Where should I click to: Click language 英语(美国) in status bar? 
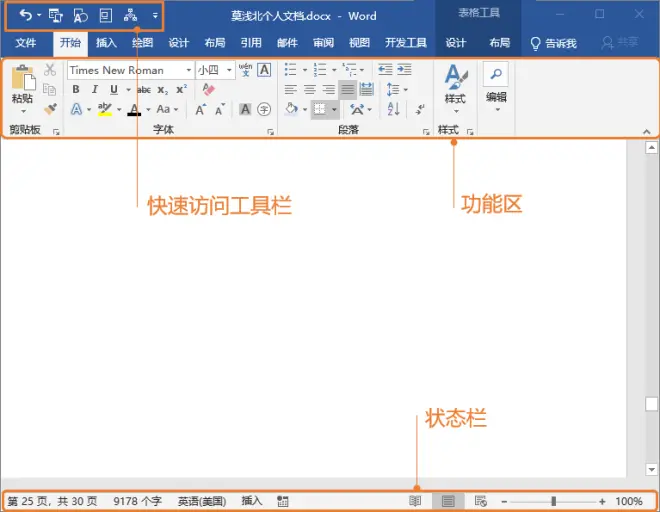(x=202, y=501)
